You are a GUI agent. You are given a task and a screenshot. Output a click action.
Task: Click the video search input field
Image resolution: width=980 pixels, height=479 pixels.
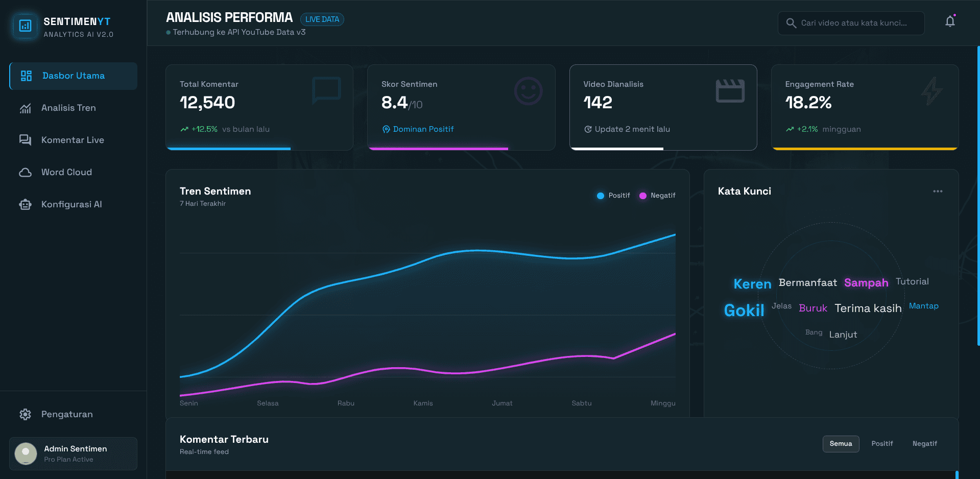(x=851, y=23)
